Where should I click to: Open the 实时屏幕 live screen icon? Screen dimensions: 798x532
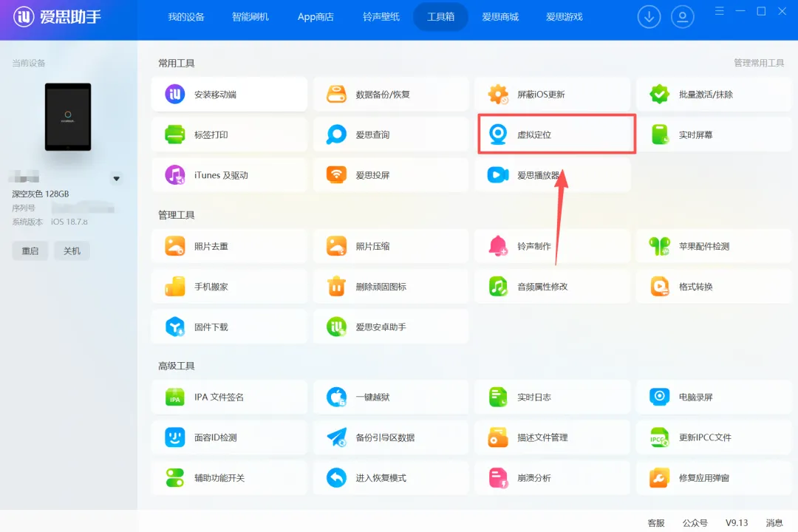[x=659, y=134]
